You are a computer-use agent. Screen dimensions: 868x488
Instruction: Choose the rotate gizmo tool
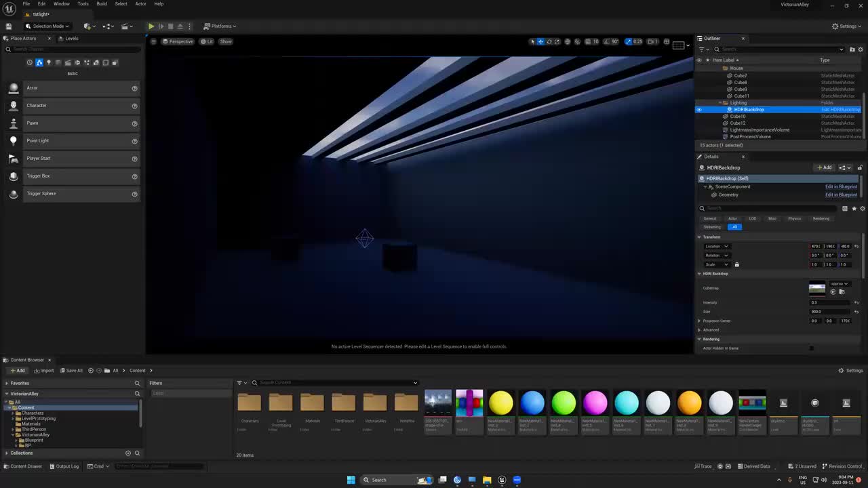[549, 41]
